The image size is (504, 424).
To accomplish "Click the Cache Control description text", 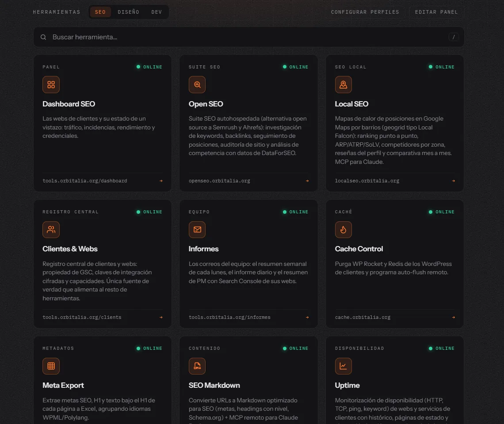I will [x=393, y=268].
